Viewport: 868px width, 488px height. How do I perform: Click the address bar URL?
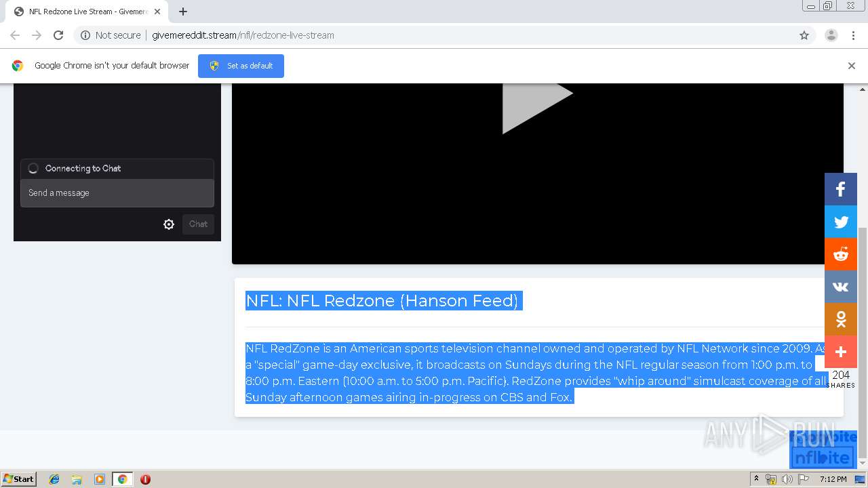coord(243,35)
